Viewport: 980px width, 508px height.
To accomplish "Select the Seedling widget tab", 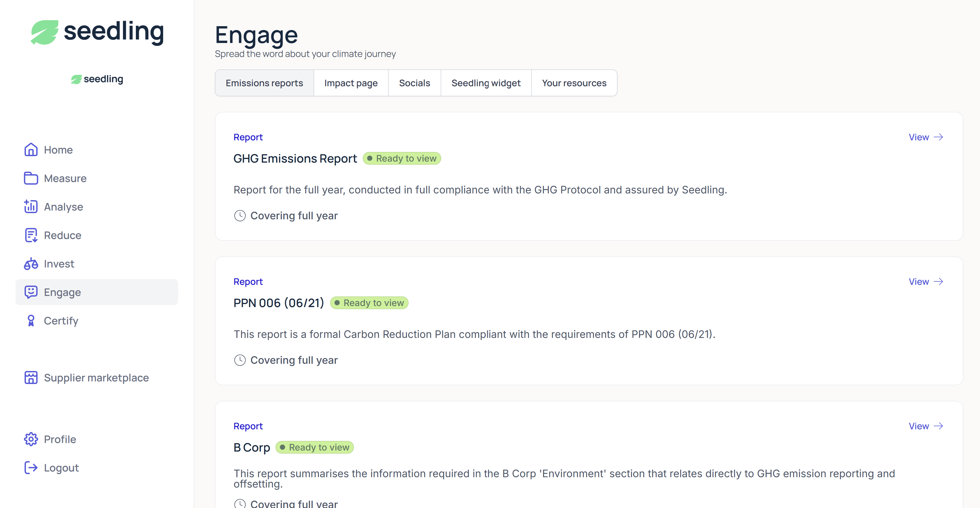I will (486, 83).
